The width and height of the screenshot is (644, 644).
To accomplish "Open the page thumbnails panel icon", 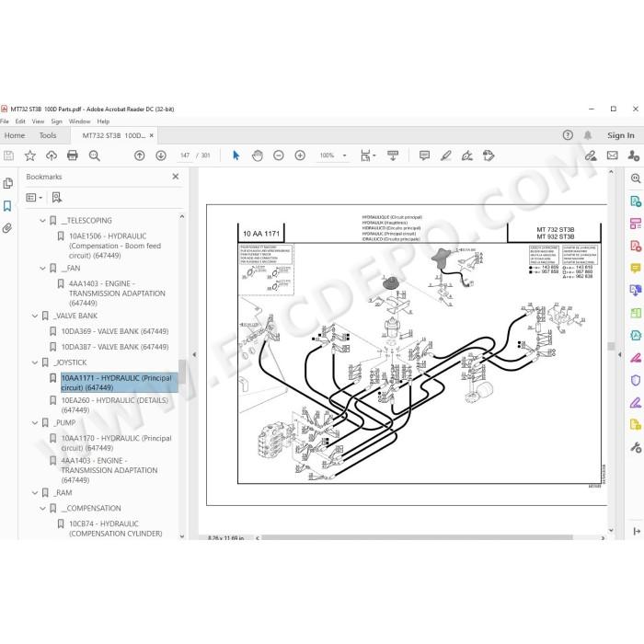I will pos(7,184).
